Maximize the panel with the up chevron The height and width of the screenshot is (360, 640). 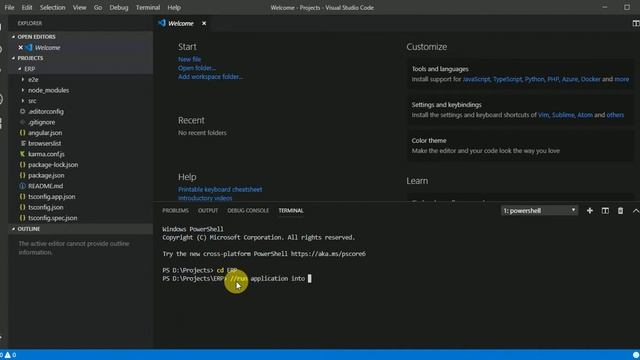point(636,211)
